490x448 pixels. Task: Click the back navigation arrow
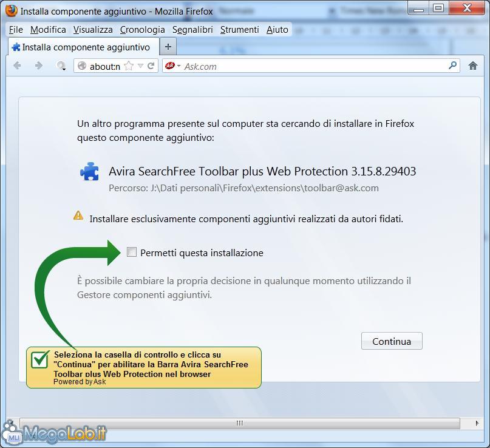click(17, 66)
